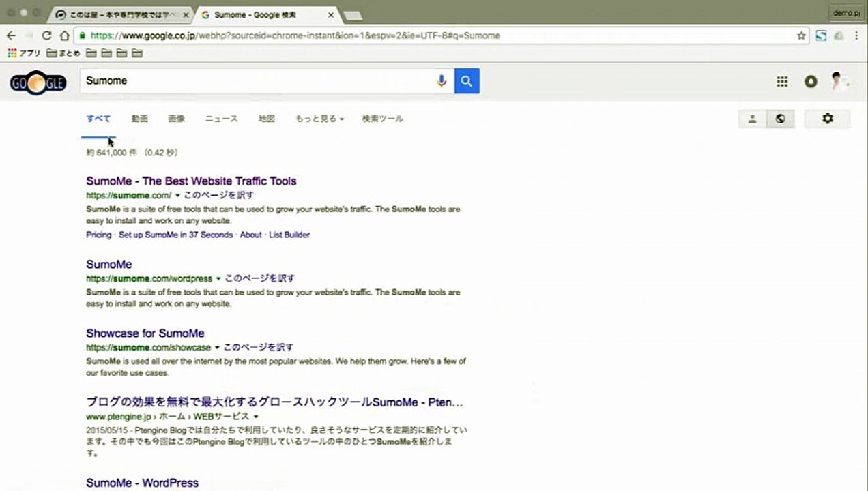Open Showcase for SumoMe result
Viewport: 868px width, 491px height.
click(145, 333)
